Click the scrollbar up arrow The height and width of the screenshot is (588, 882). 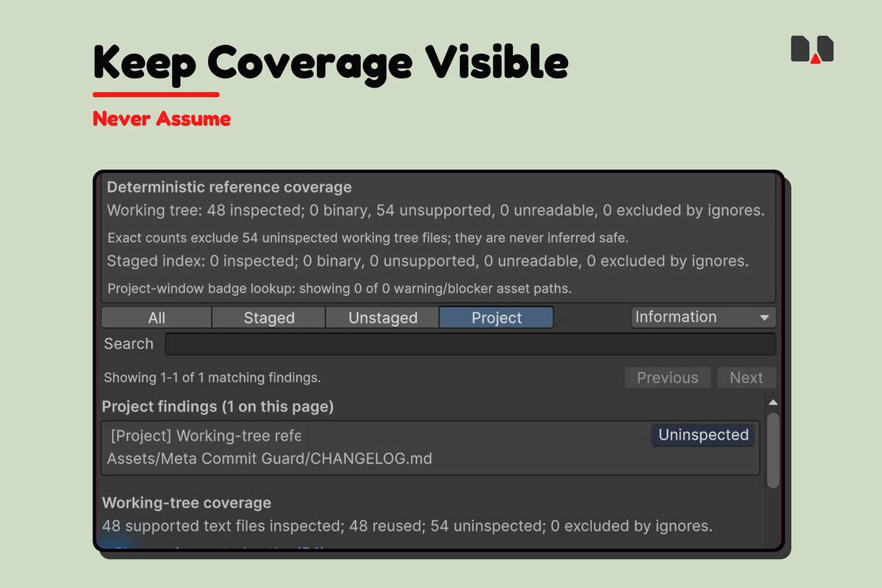(772, 402)
